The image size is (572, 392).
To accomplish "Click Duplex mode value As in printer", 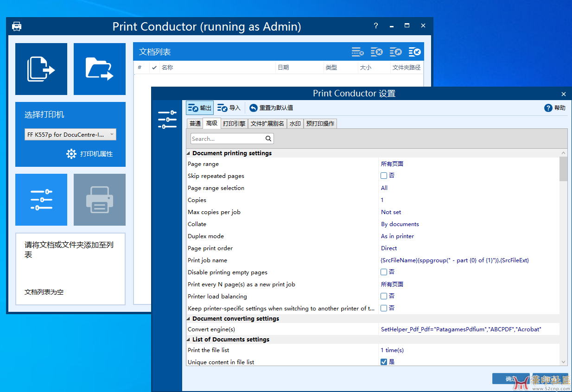I will (x=398, y=236).
